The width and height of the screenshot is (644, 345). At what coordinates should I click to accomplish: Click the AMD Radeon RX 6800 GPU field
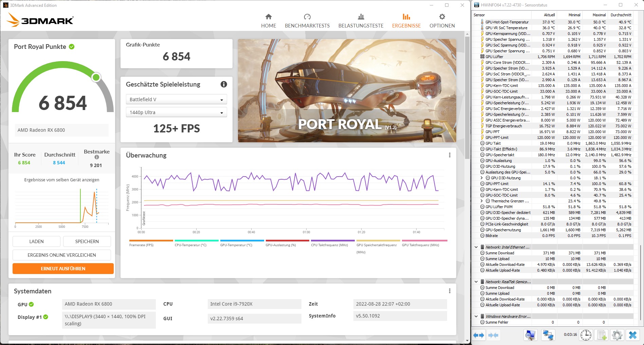click(x=109, y=304)
